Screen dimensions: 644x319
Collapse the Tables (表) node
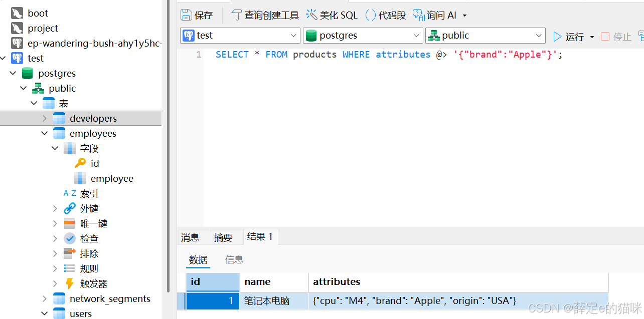[34, 104]
